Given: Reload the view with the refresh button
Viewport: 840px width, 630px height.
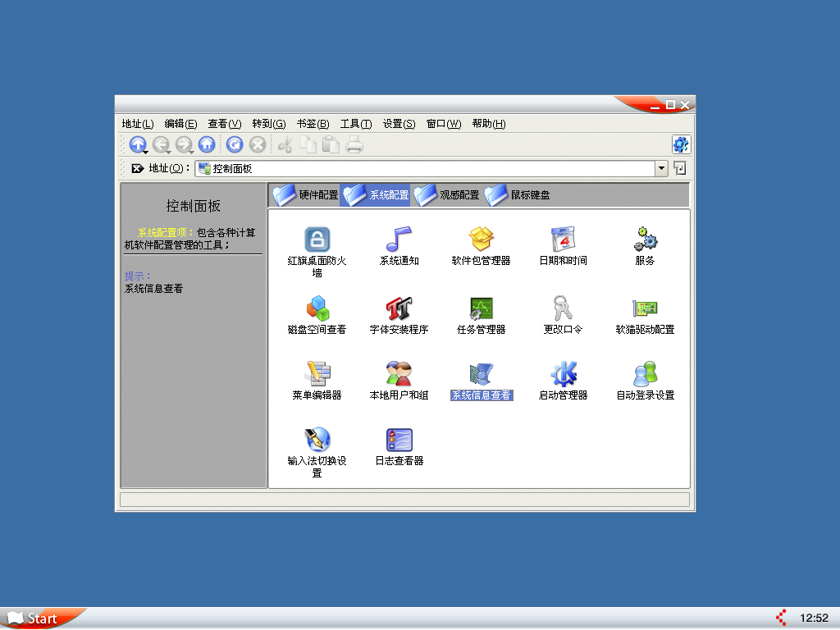Looking at the screenshot, I should tap(235, 144).
